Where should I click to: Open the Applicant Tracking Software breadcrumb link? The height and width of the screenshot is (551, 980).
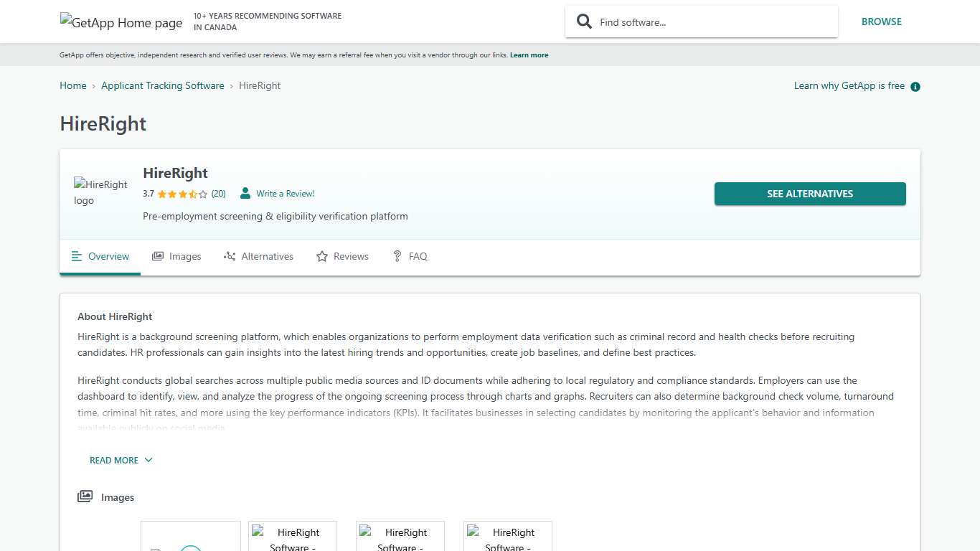163,85
